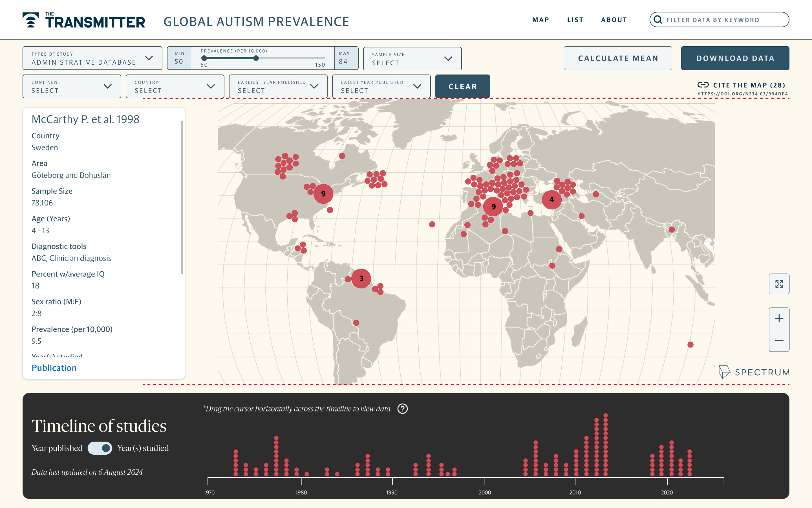Viewport: 812px width, 508px height.
Task: Click the cite link chain icon
Action: 703,85
